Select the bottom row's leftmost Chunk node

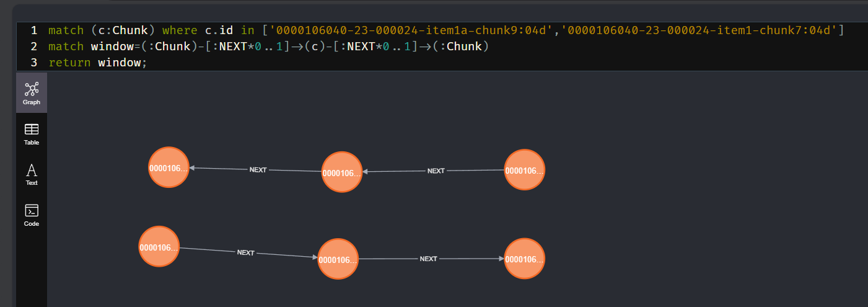pyautogui.click(x=159, y=247)
